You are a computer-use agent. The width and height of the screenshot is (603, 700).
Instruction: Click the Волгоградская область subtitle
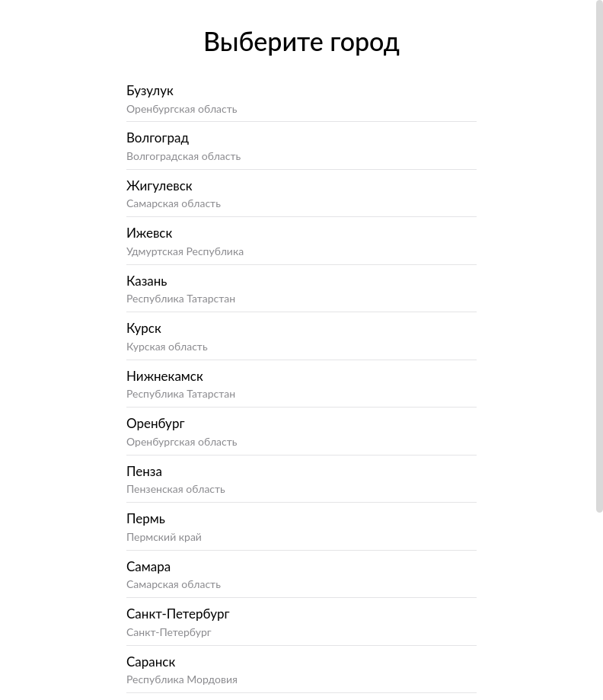pyautogui.click(x=183, y=156)
